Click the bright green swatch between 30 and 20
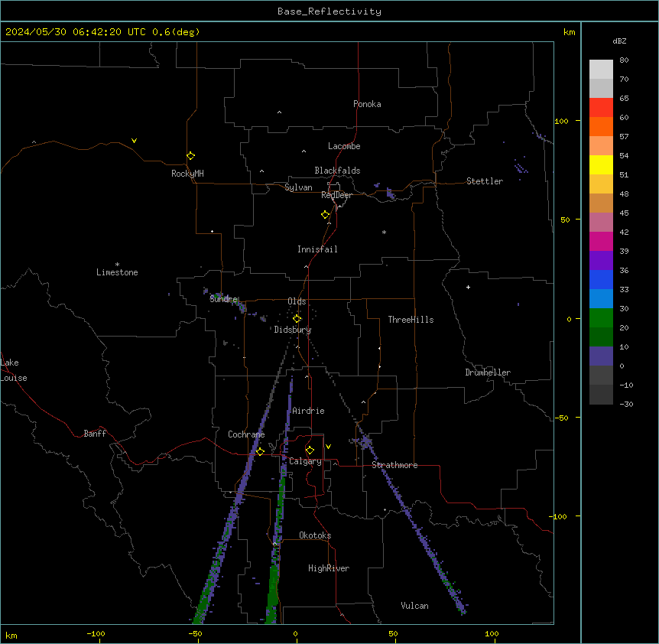 pyautogui.click(x=601, y=318)
